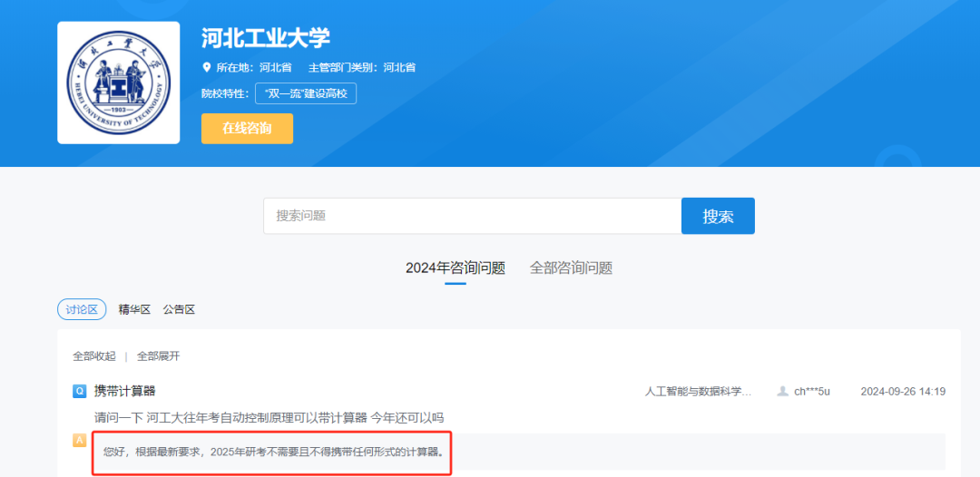Open 在线咨询 online consultation
Screen dimensions: 980x477
(247, 129)
